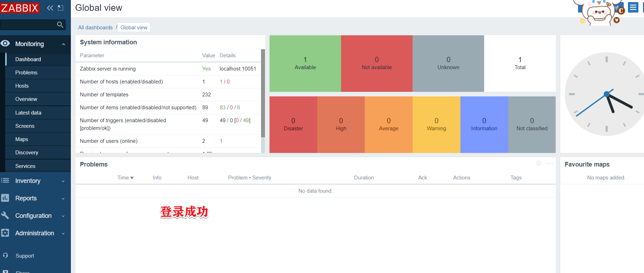Click the kiosk mode icon near the logo
Screen dimensions: 644x273
click(x=61, y=8)
